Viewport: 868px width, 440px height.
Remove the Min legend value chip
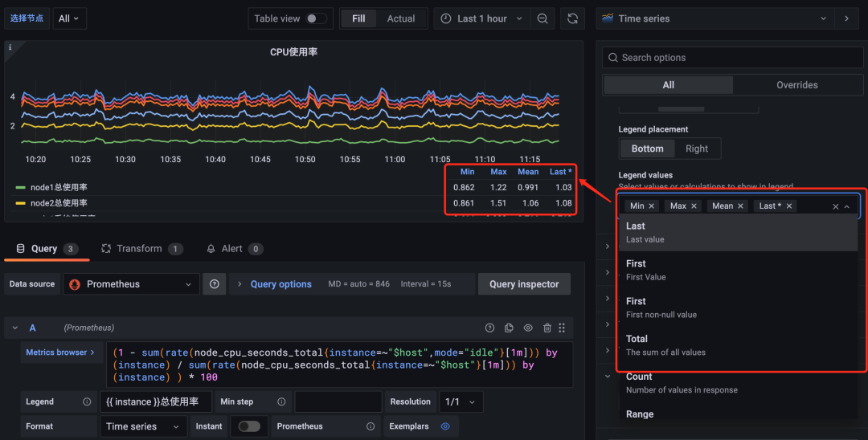click(x=652, y=206)
